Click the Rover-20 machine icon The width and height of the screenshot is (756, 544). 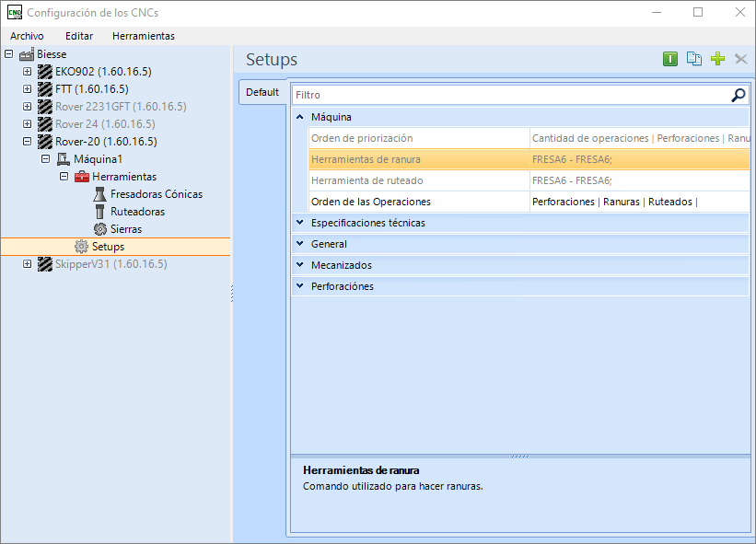(45, 142)
